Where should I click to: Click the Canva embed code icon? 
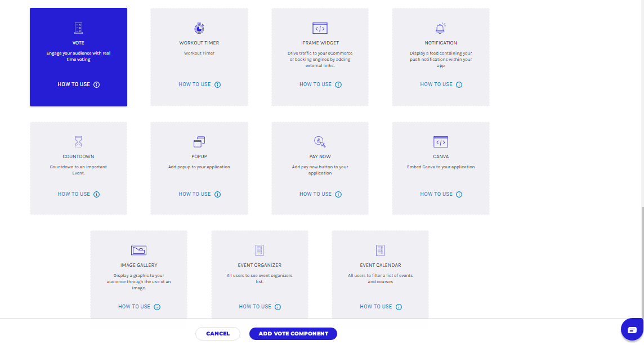click(x=440, y=142)
